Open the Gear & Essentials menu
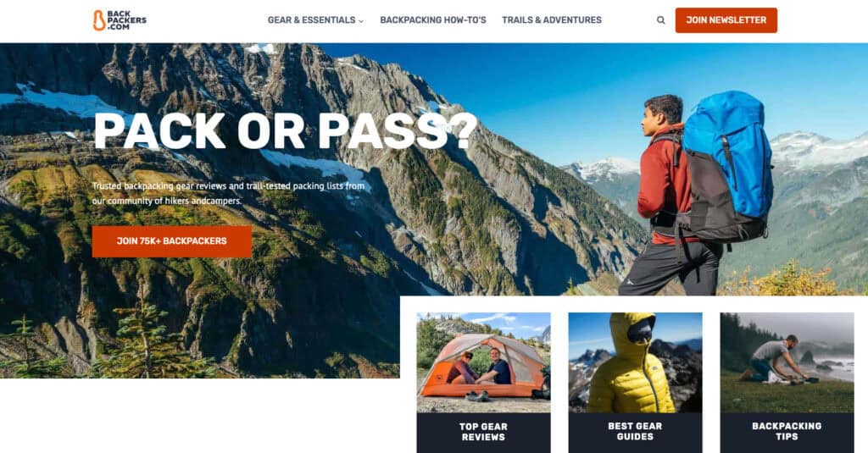Screen dimensions: 868x453 click(x=312, y=20)
